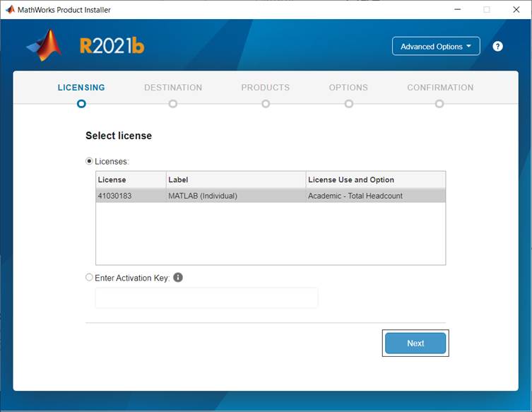Click the Next button
The height and width of the screenshot is (412, 532).
click(x=415, y=343)
